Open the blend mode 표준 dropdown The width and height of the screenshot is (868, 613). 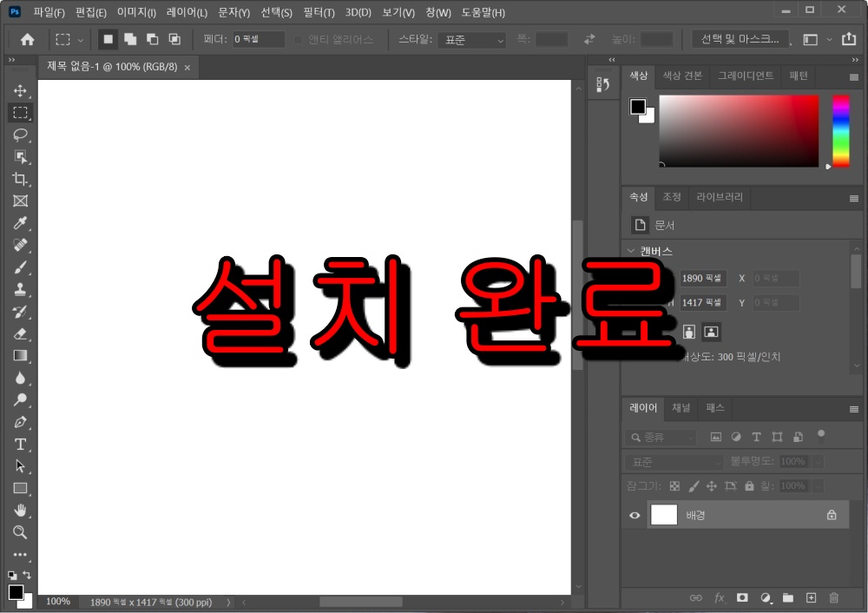click(674, 461)
